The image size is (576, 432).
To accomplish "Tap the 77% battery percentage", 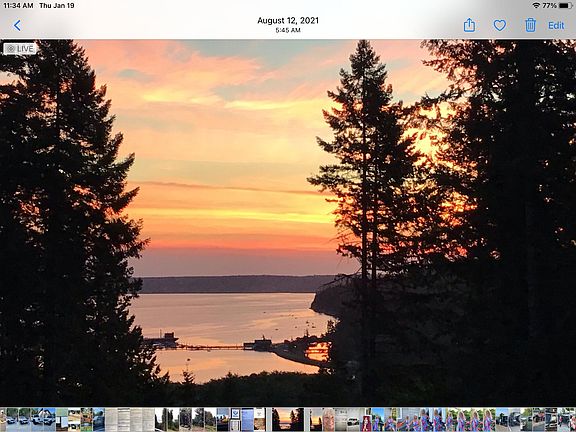I will click(x=549, y=6).
